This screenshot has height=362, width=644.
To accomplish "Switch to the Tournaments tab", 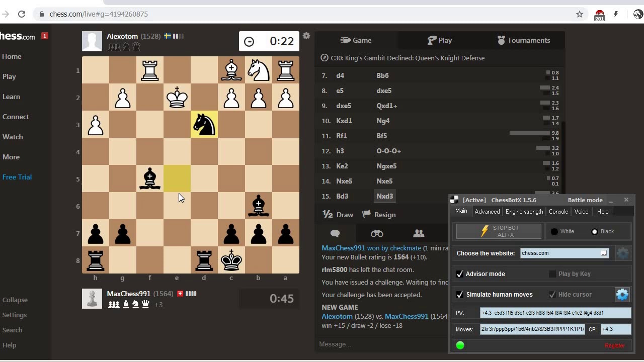I will pos(523,40).
